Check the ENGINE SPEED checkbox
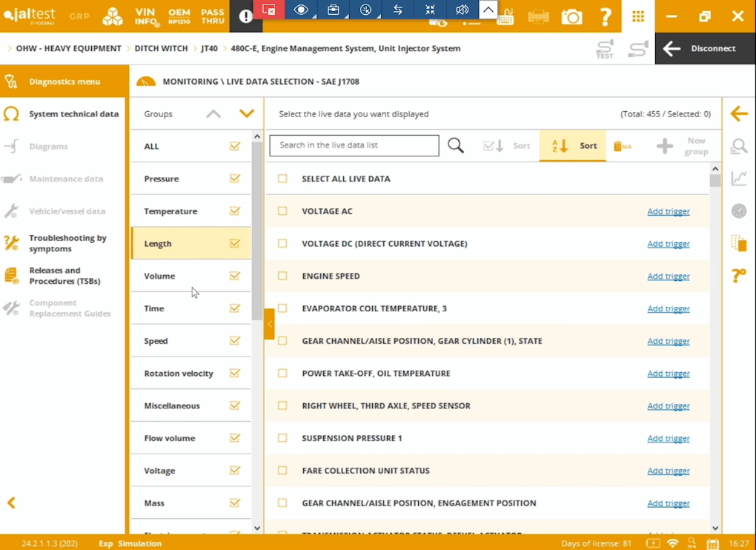This screenshot has width=756, height=550. pos(282,276)
